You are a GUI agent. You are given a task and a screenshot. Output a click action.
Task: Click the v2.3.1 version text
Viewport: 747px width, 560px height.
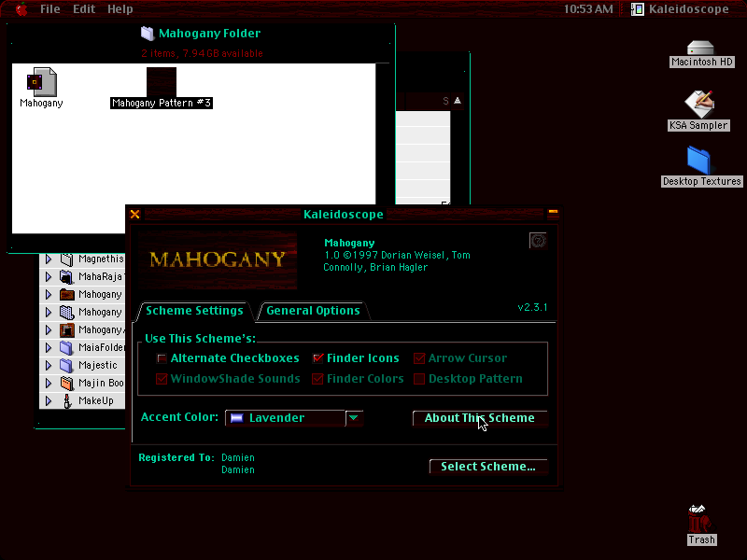point(532,307)
